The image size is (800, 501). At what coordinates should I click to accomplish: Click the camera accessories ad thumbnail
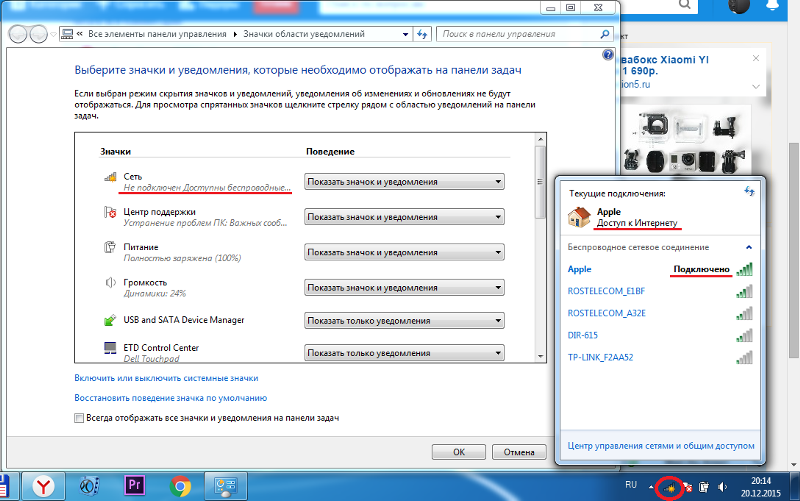pos(685,139)
